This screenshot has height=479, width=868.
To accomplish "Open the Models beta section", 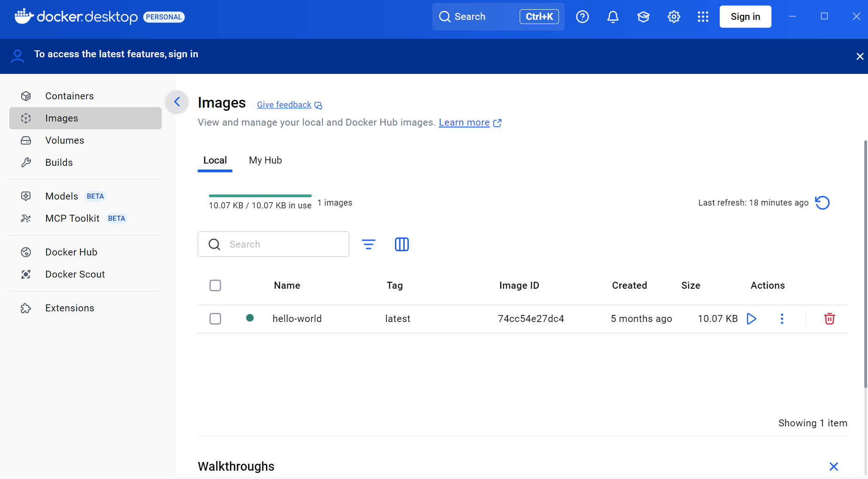I will point(85,196).
